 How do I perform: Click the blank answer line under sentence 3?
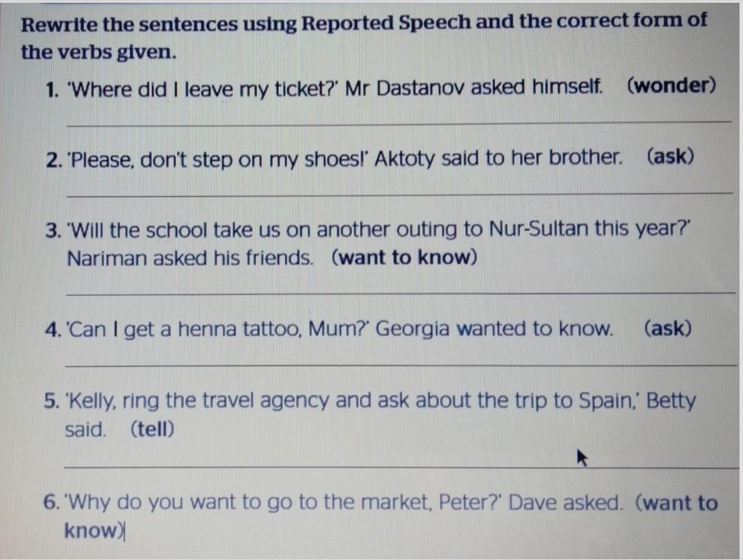(x=401, y=294)
